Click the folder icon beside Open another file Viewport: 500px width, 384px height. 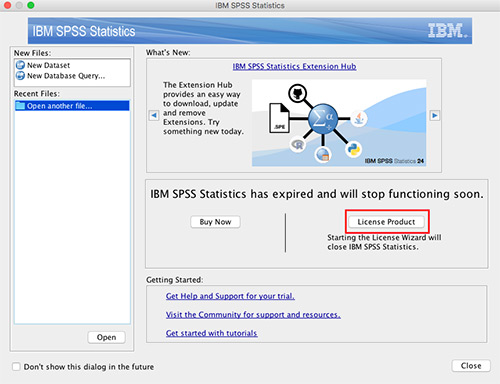pyautogui.click(x=20, y=106)
